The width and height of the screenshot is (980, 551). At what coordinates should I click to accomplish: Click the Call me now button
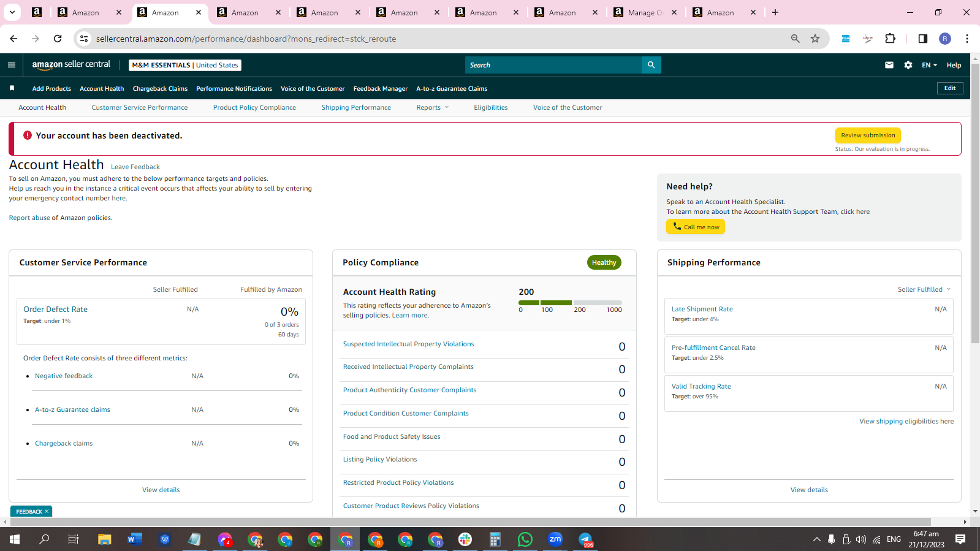click(x=696, y=227)
